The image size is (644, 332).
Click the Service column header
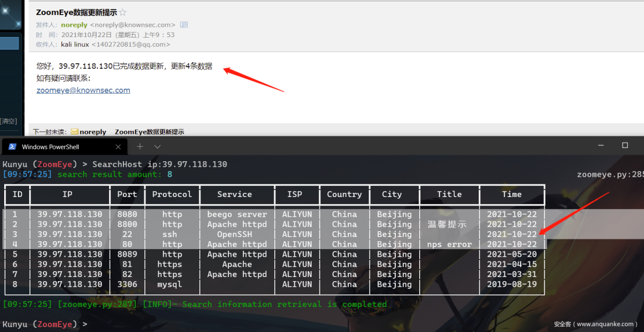[x=234, y=194]
